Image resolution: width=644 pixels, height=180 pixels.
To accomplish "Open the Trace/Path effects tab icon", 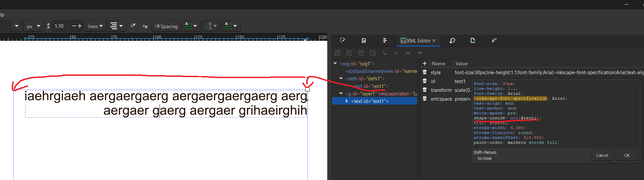I will point(494,41).
